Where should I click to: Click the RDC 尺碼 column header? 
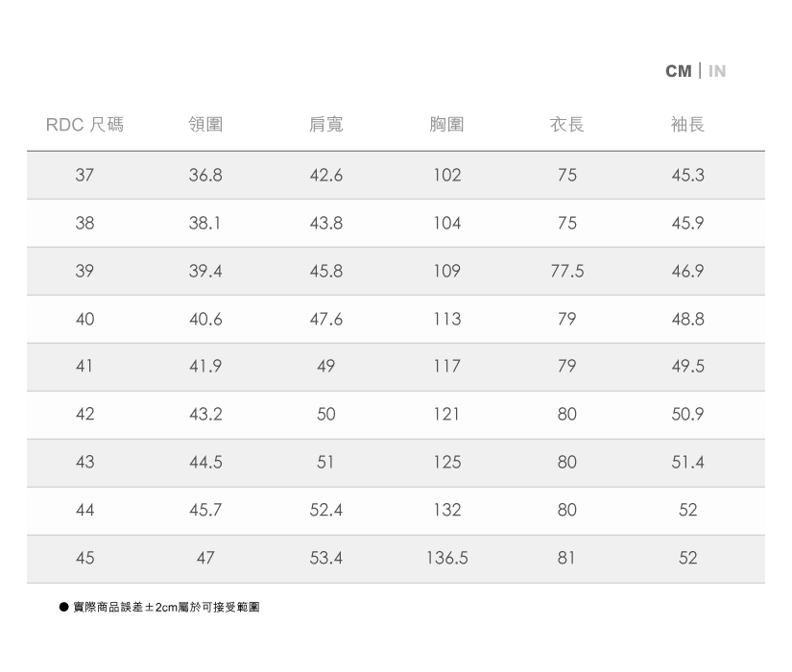click(x=84, y=124)
